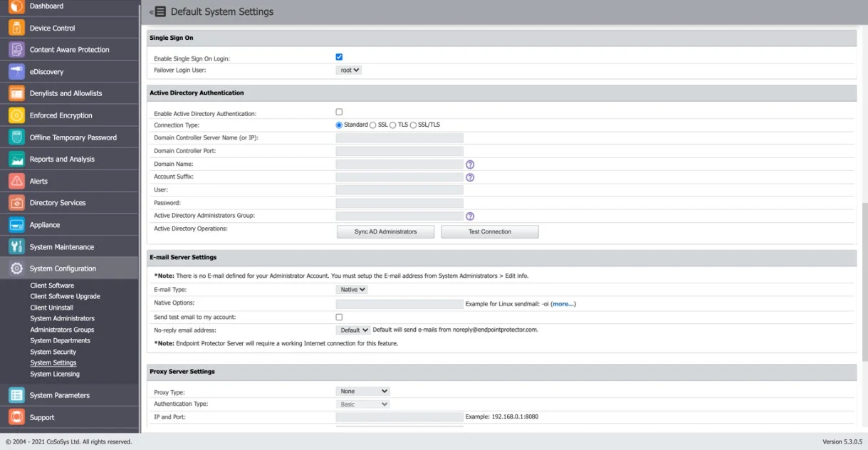Image resolution: width=868 pixels, height=450 pixels.
Task: Open Device Control menu
Action: [x=69, y=28]
